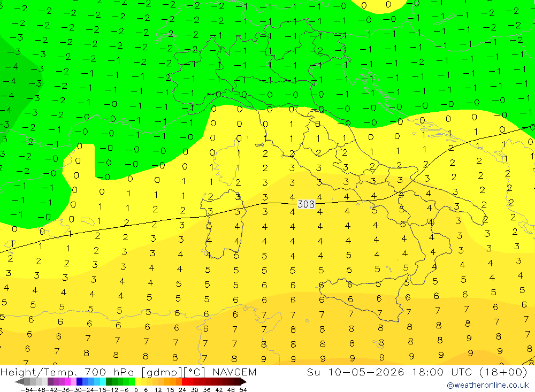Pick the yellow 0°C legend swatch
The width and height of the screenshot is (535, 392).
[138, 381]
